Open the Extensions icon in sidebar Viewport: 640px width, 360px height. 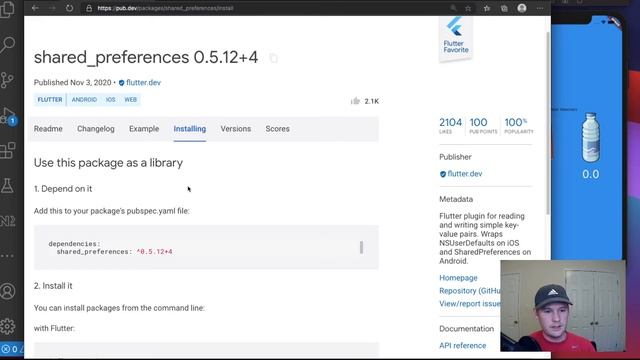pyautogui.click(x=7, y=150)
